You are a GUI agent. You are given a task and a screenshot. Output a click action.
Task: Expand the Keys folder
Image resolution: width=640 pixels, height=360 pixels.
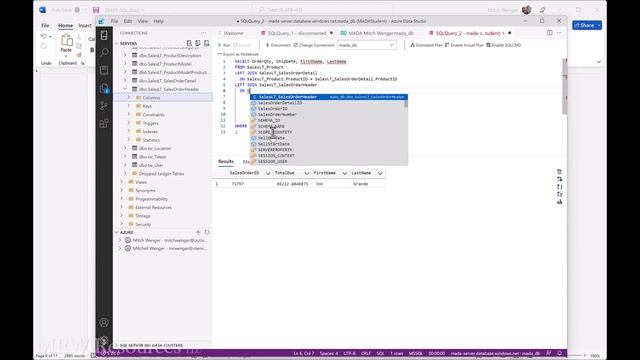129,106
